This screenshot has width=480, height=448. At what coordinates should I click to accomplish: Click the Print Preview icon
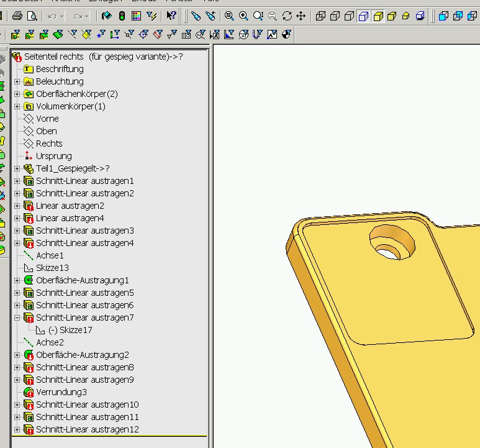coord(31,16)
